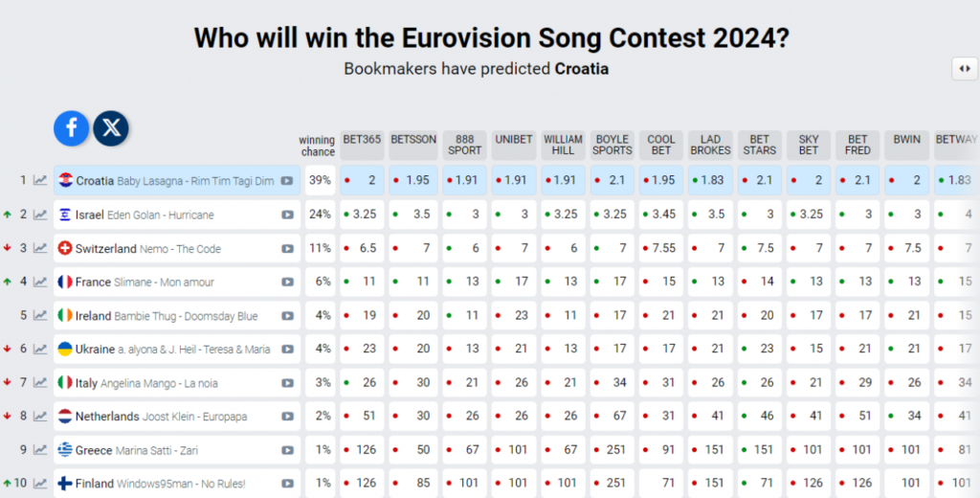Select the BET365 column header
Viewport: 980px width, 498px height.
[362, 140]
